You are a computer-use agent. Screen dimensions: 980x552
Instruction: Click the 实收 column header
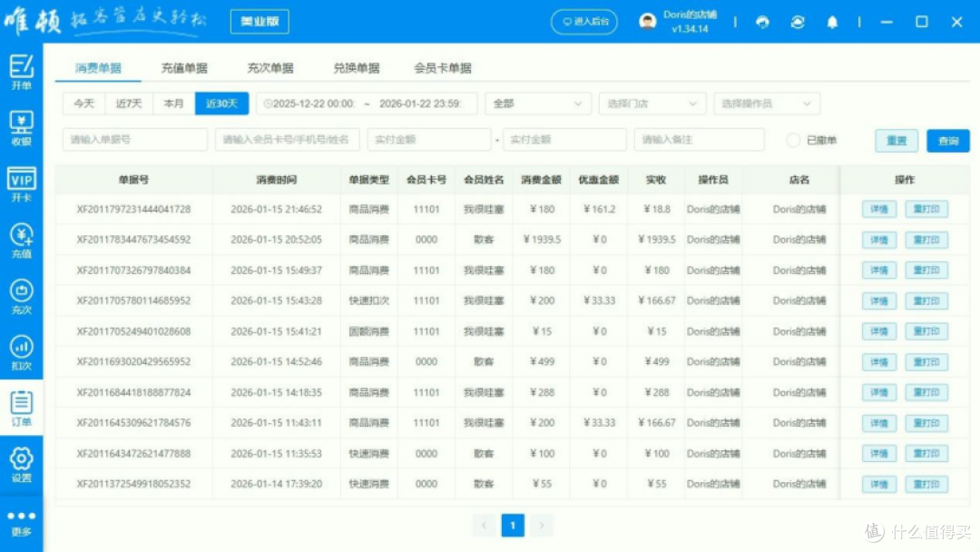[656, 180]
